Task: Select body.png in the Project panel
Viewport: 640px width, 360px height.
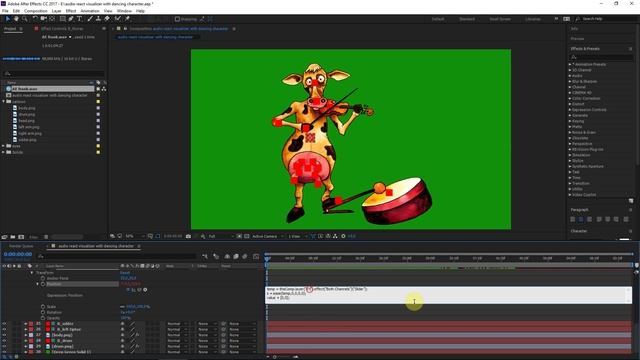Action: coord(27,108)
